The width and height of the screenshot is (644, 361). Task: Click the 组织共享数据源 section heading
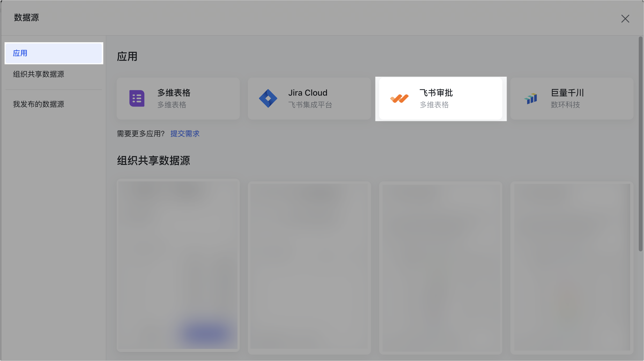[x=153, y=160]
